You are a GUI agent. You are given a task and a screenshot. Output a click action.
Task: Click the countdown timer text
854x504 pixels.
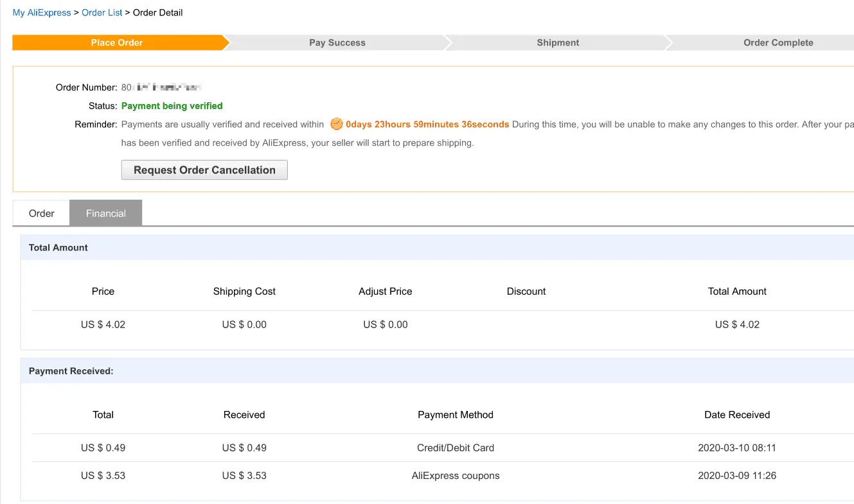pyautogui.click(x=427, y=125)
